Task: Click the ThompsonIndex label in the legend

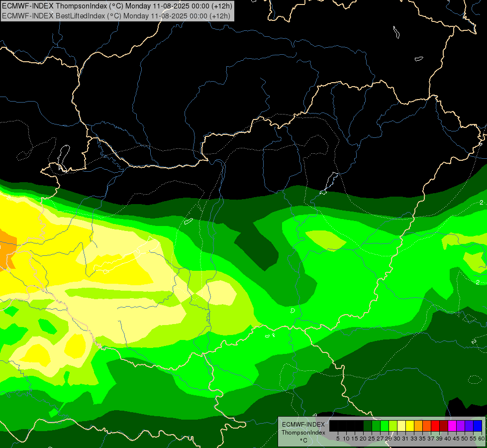Action: point(303,433)
